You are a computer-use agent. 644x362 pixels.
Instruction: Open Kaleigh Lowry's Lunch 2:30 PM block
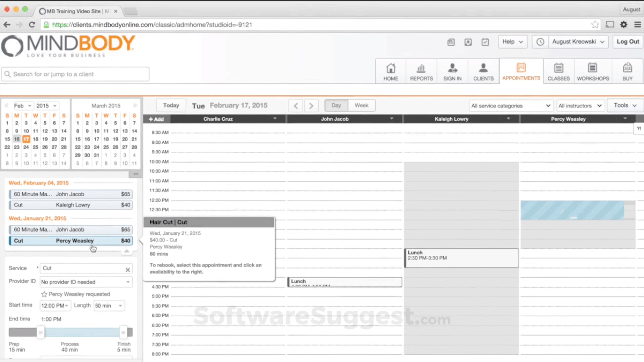(x=462, y=258)
